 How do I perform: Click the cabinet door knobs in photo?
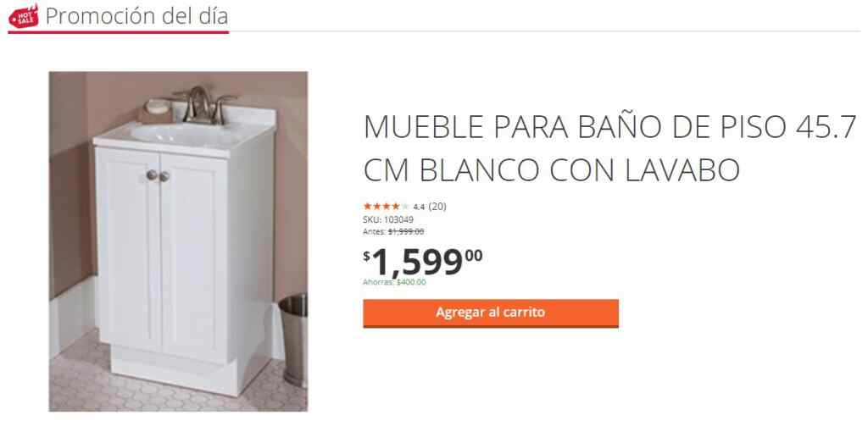coord(158,176)
